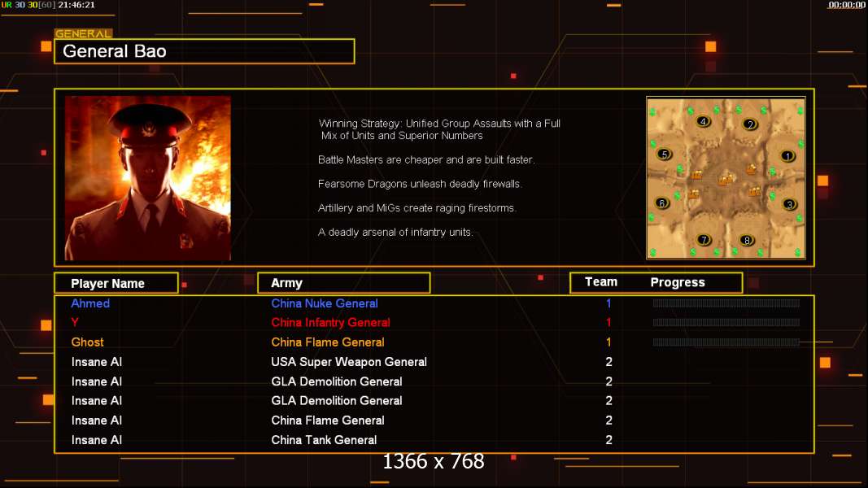868x488 pixels.
Task: Click 'Fearsome Dragons unleash deadly firewalls' line
Action: (420, 184)
